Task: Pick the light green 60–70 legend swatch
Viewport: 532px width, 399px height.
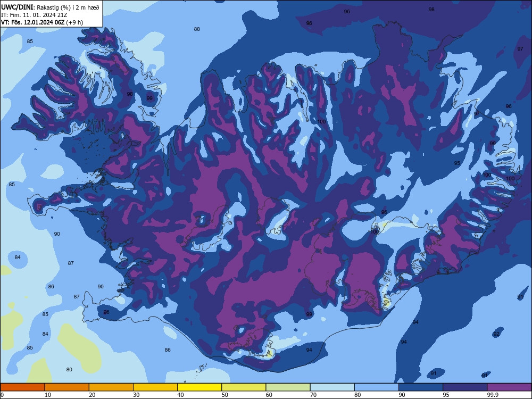Action: coord(288,387)
